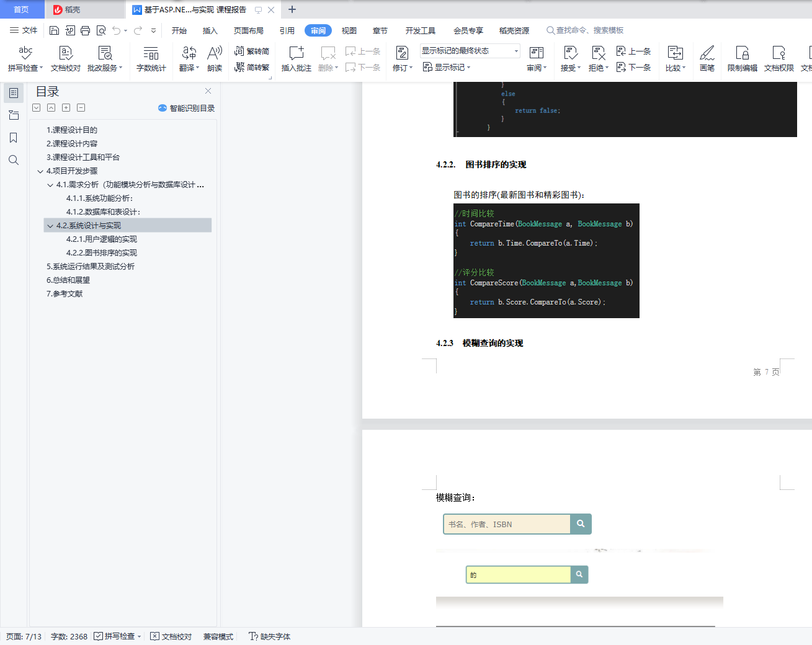Click the word count 字数: 2368 in the status bar

pyautogui.click(x=69, y=636)
